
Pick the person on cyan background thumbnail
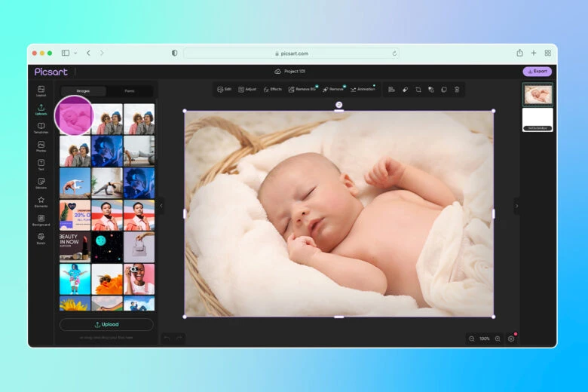tap(75, 279)
